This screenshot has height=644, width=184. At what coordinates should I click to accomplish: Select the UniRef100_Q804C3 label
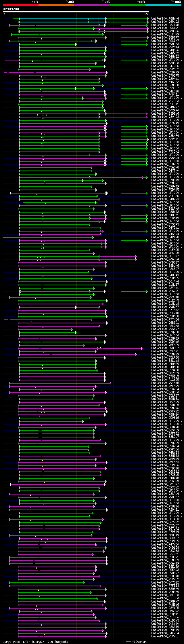pos(165,117)
